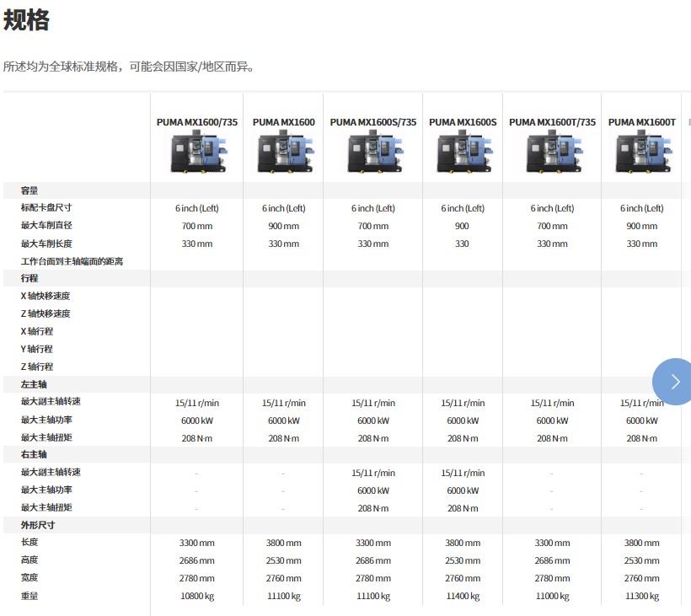Image resolution: width=691 pixels, height=616 pixels.
Task: Click the 标配卡盘尺寸 row label
Action: (46, 207)
